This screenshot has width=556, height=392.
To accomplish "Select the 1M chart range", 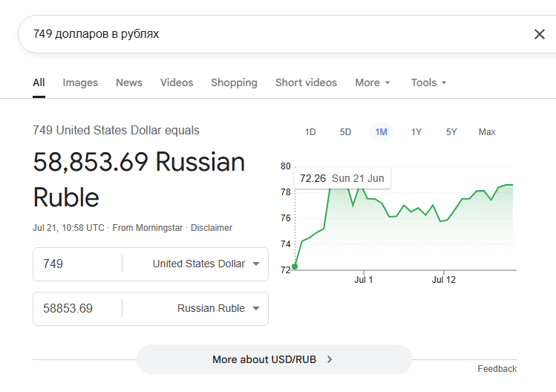I will click(x=381, y=132).
